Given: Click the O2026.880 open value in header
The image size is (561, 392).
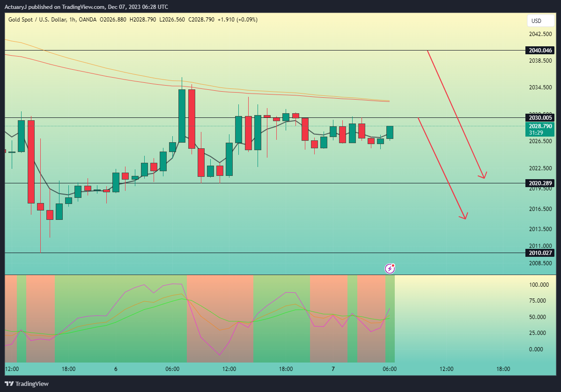Looking at the screenshot, I should pyautogui.click(x=113, y=20).
